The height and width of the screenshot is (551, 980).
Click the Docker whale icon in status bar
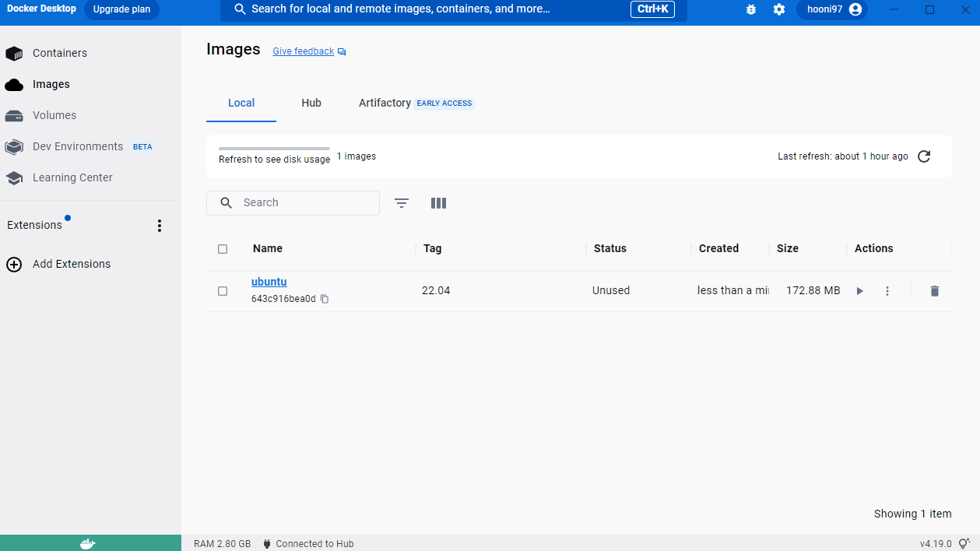(89, 543)
